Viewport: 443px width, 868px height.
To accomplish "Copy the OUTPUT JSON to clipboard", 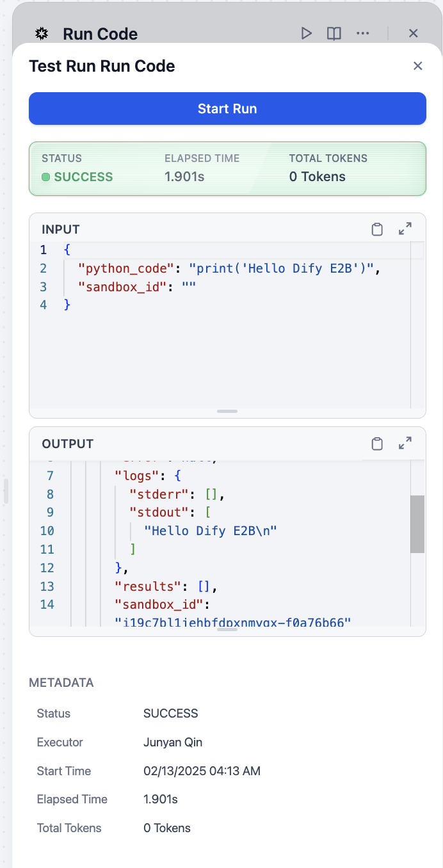I will tap(377, 444).
